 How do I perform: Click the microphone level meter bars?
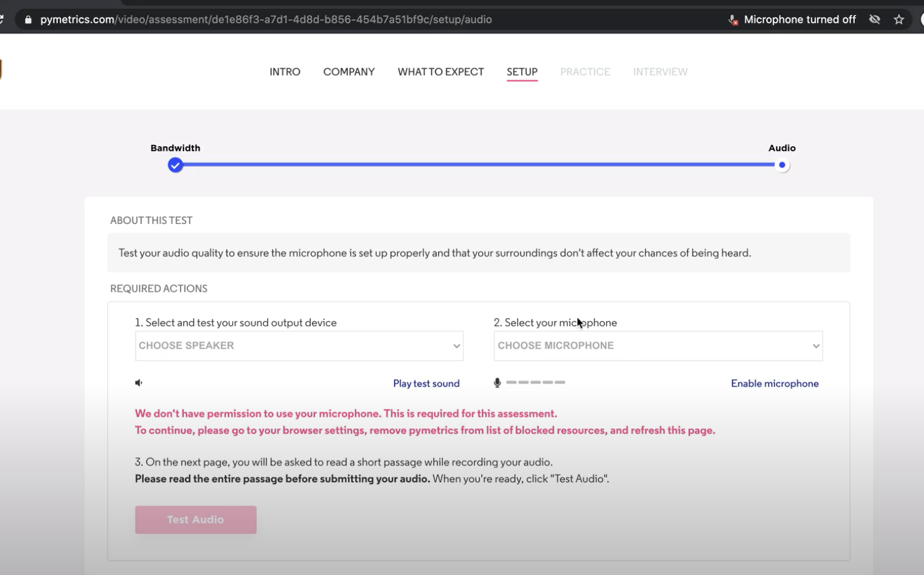coord(535,382)
